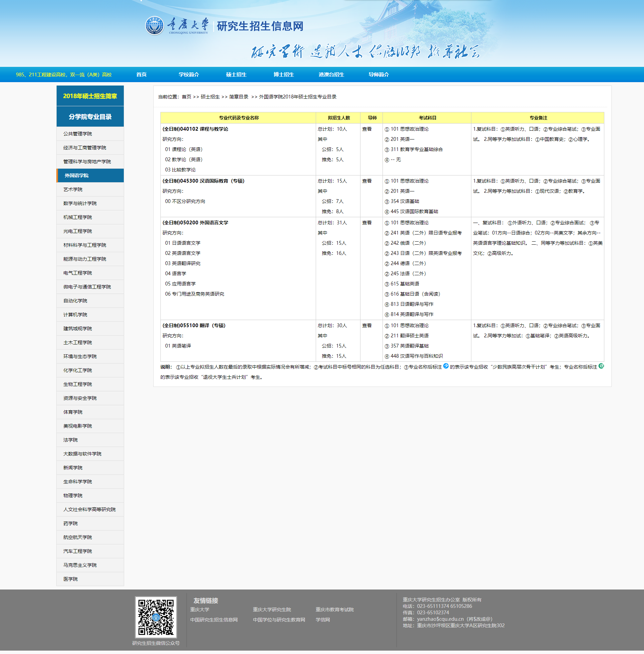Click the Chongqing University emblem logo
The width and height of the screenshot is (644, 654).
click(x=154, y=26)
